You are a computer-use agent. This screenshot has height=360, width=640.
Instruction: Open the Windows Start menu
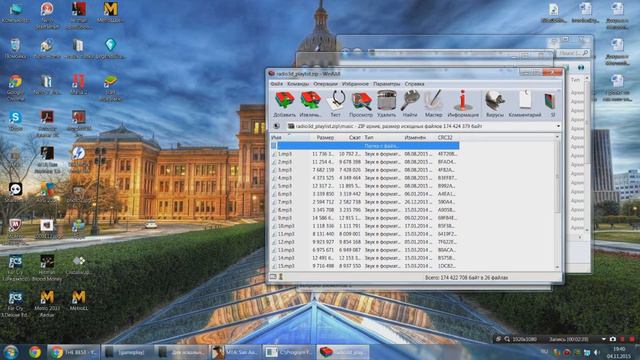pos(11,352)
